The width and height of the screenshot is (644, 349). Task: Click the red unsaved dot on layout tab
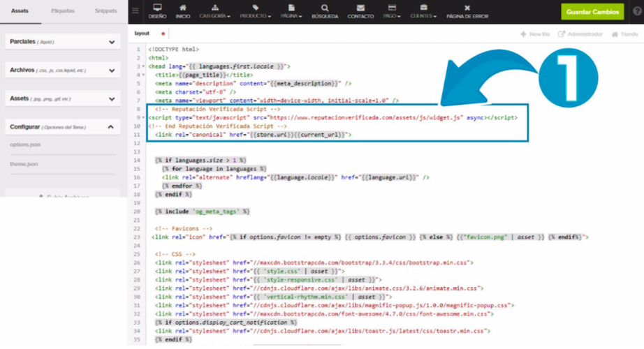pyautogui.click(x=163, y=34)
